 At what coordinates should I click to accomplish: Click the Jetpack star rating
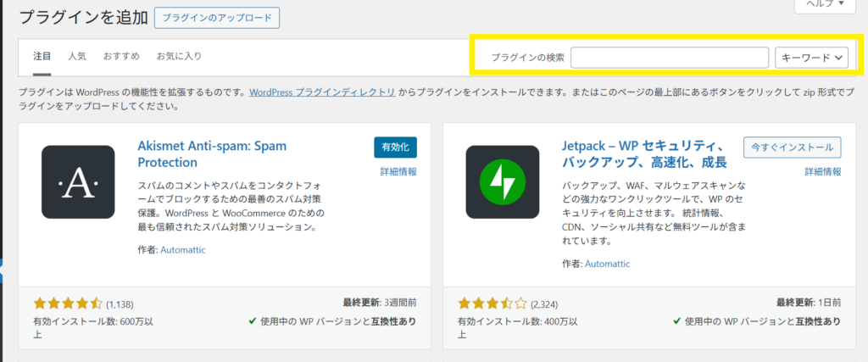(492, 304)
